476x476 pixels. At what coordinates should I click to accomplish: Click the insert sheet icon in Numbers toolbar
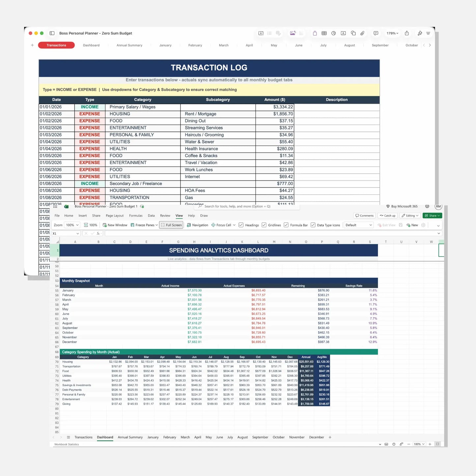click(261, 33)
